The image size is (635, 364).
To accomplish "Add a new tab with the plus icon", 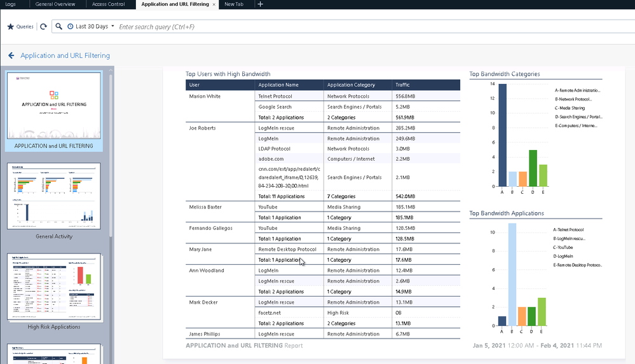I will [x=260, y=4].
